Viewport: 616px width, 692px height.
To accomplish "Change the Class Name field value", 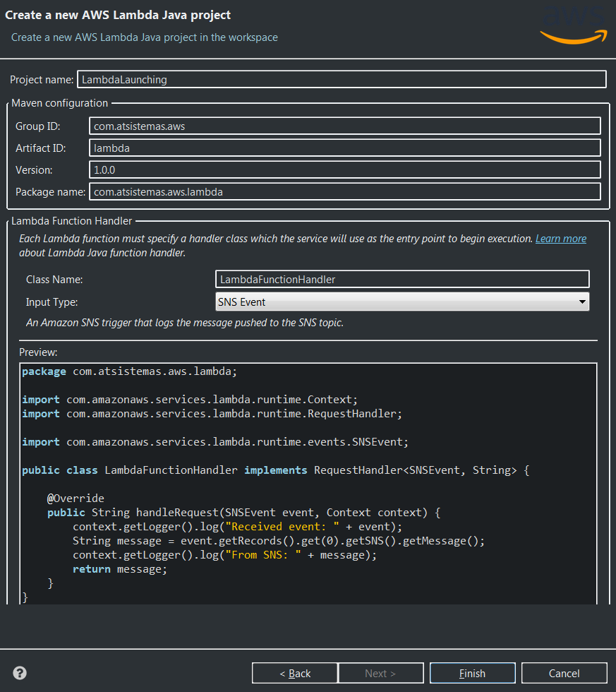I will tap(402, 279).
